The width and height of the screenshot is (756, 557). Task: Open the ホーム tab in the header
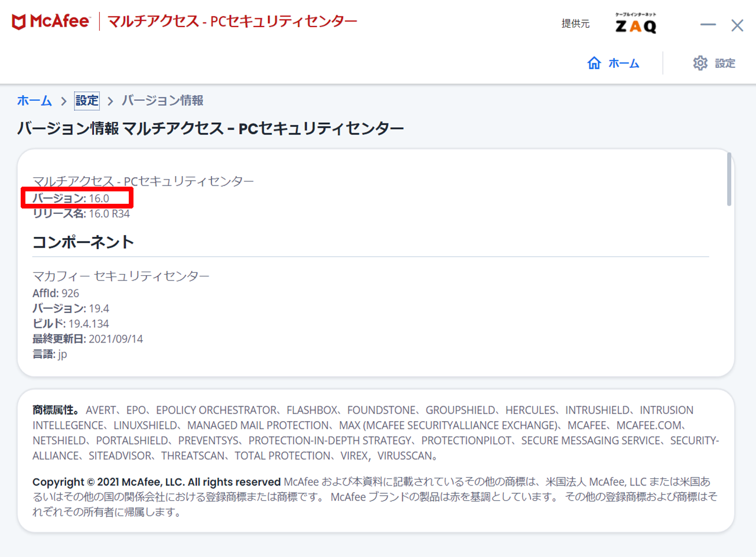click(614, 63)
